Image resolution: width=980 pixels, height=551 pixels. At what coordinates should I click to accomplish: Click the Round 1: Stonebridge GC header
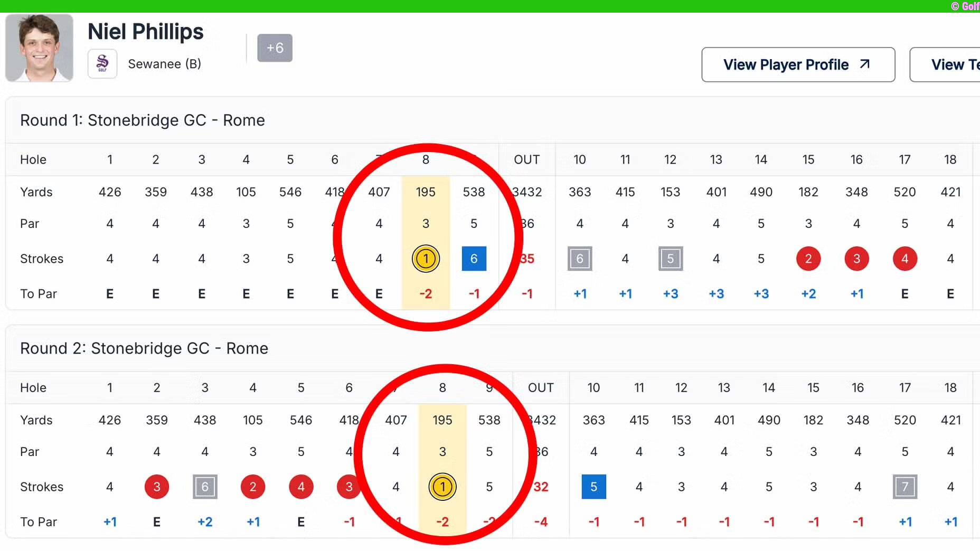(x=143, y=120)
